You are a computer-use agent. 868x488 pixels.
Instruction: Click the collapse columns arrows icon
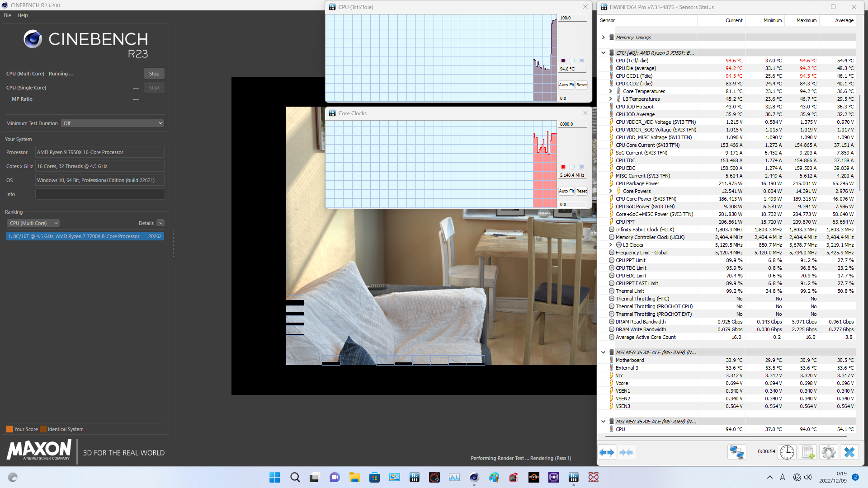626,452
